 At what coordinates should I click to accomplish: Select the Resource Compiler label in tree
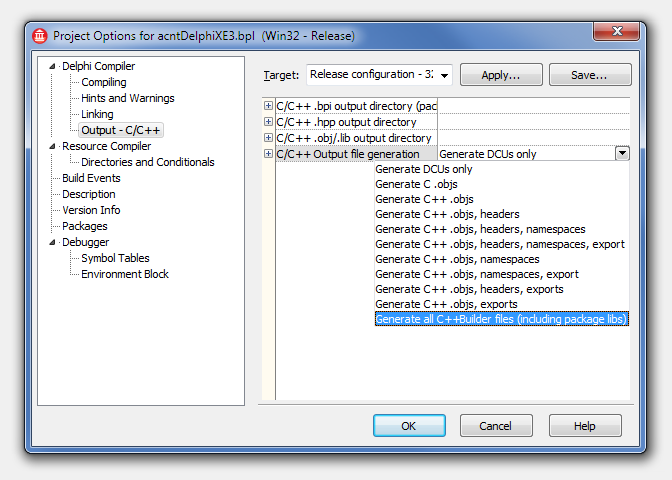[x=107, y=146]
